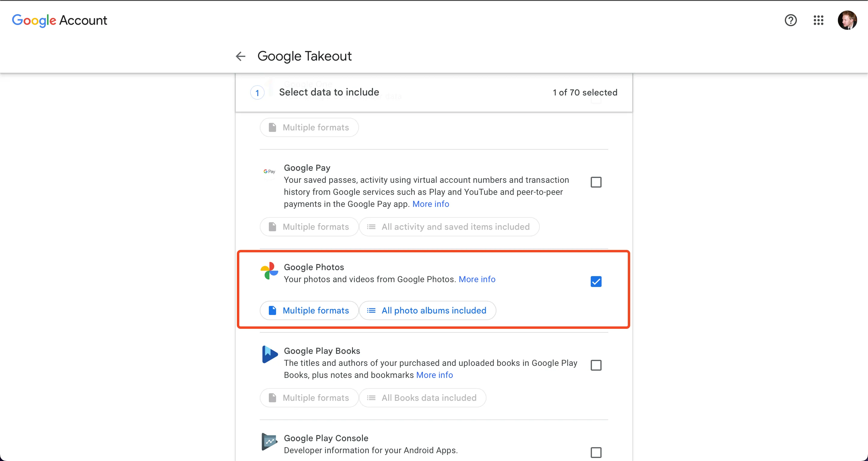Open All photo albums included selector
The width and height of the screenshot is (868, 461).
427,310
